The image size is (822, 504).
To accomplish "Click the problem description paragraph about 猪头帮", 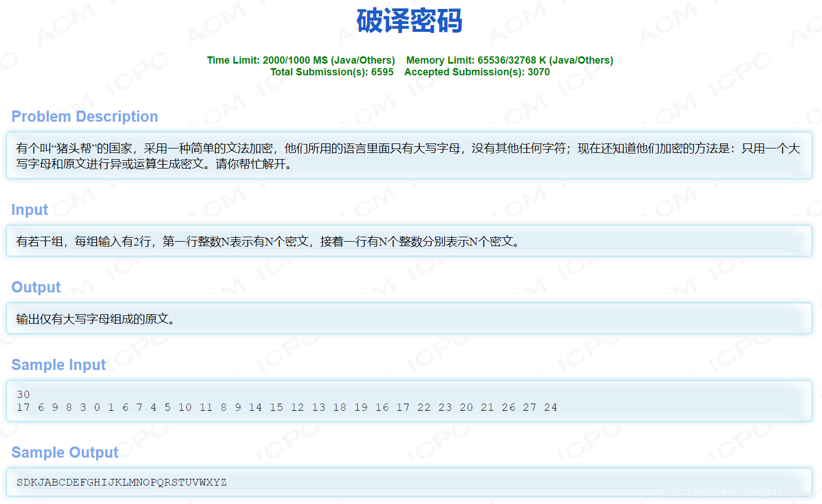I will (x=408, y=156).
